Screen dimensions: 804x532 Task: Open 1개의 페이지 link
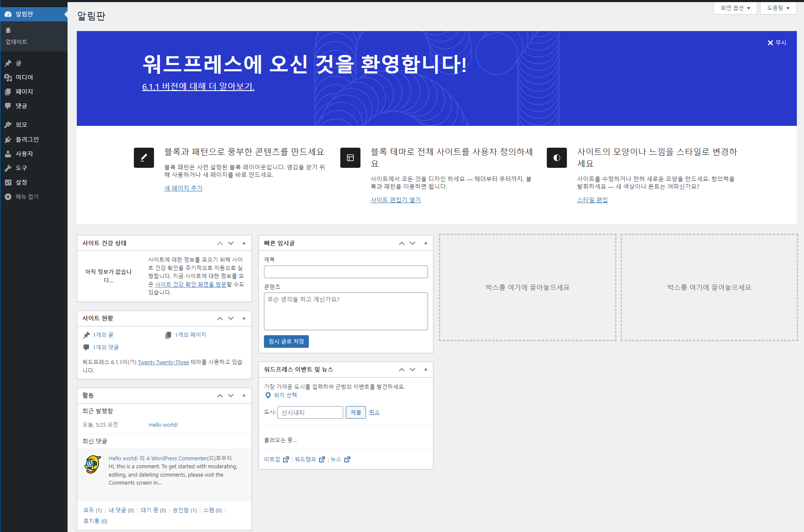191,335
